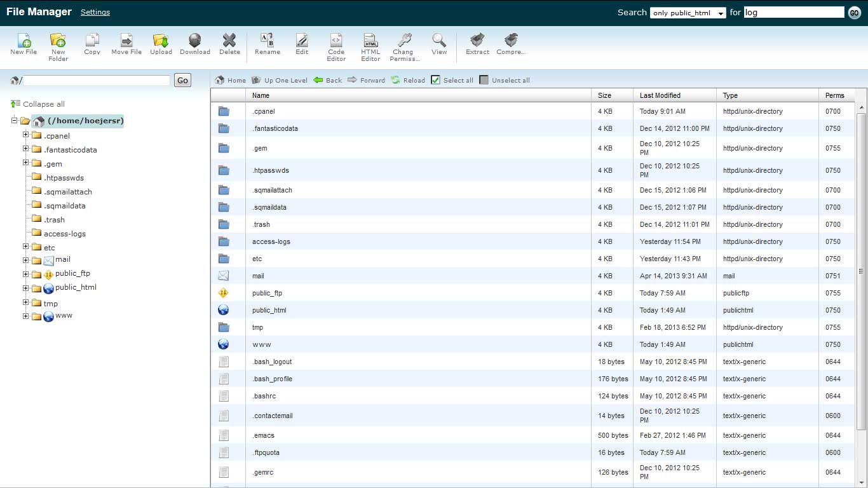
Task: Click the Unselect all checkbox
Action: 484,80
